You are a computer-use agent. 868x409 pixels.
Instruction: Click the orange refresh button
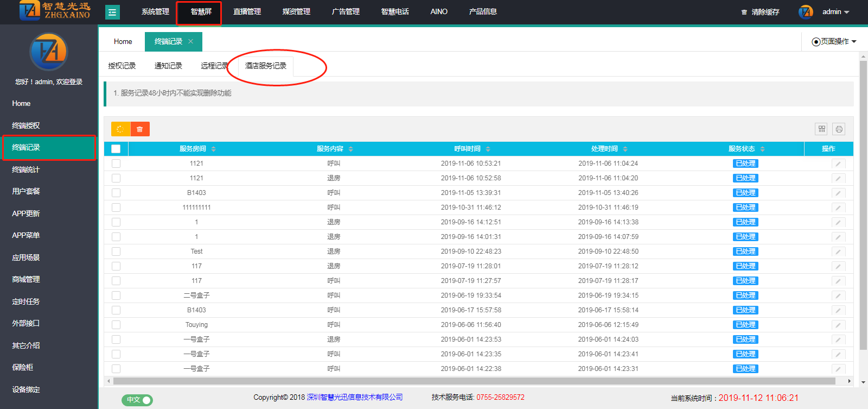(120, 129)
